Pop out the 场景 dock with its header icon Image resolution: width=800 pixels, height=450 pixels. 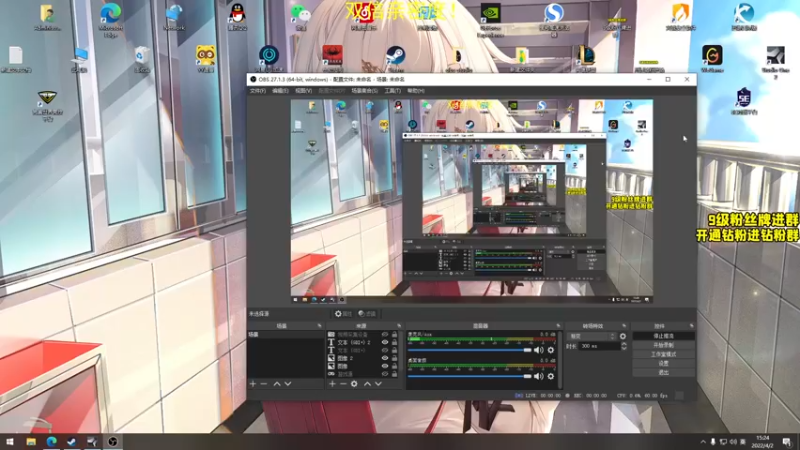pos(319,326)
